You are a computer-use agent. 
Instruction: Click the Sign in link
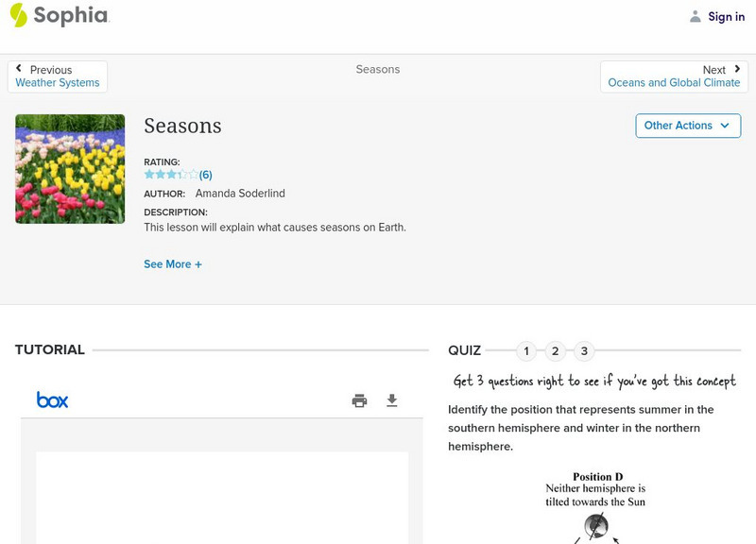click(726, 17)
